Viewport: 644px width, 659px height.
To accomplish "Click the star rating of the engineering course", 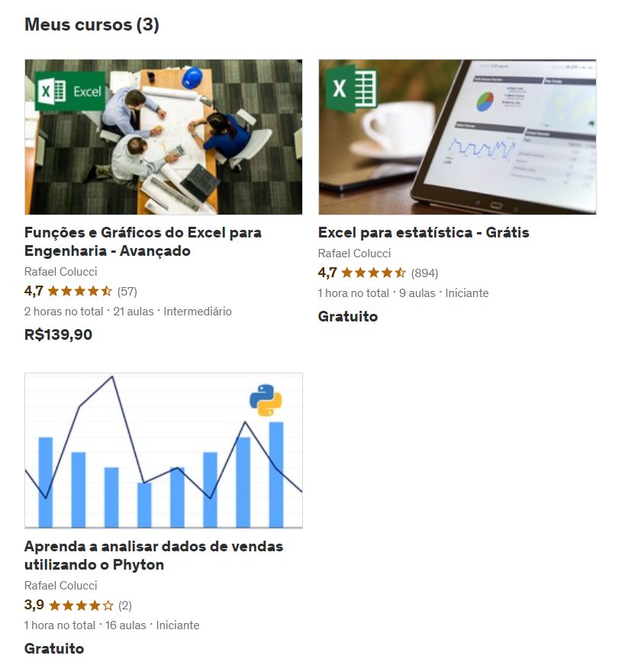I will pos(80,291).
